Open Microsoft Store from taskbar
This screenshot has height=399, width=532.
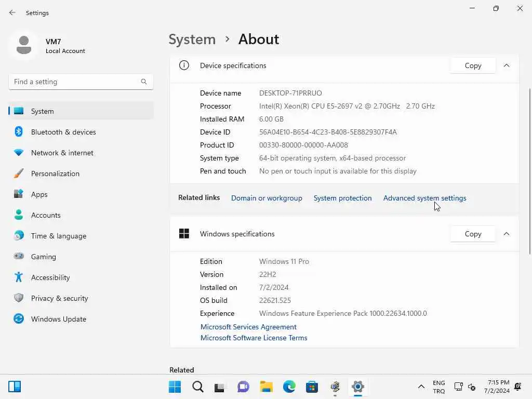coord(312,387)
